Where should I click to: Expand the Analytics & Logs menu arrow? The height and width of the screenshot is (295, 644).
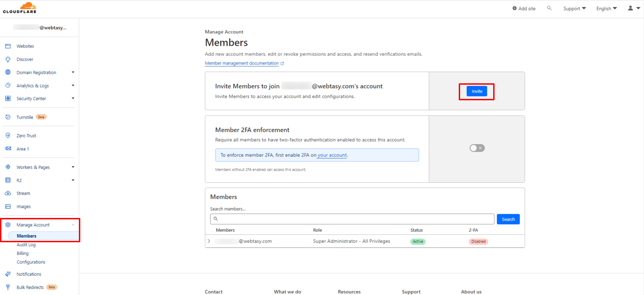[73, 85]
